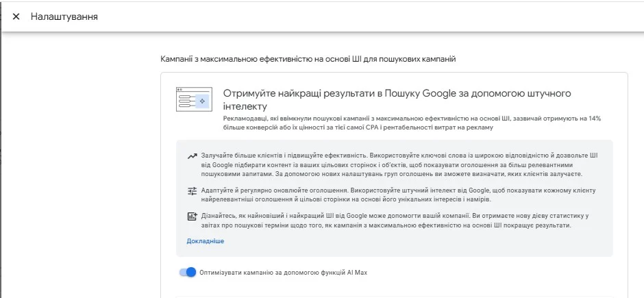The width and height of the screenshot is (644, 298).
Task: Click the chart insights icon beside Дізнайтесь
Action: click(192, 216)
